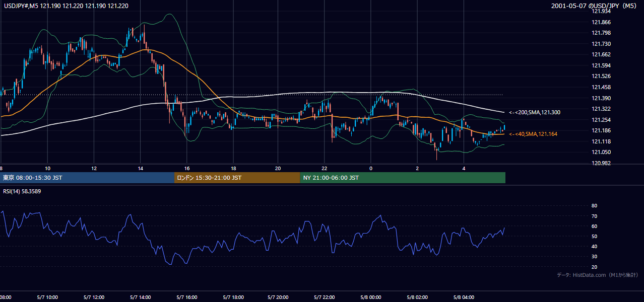
Task: Click bottom time label 5/8 00:00
Action: click(x=371, y=297)
